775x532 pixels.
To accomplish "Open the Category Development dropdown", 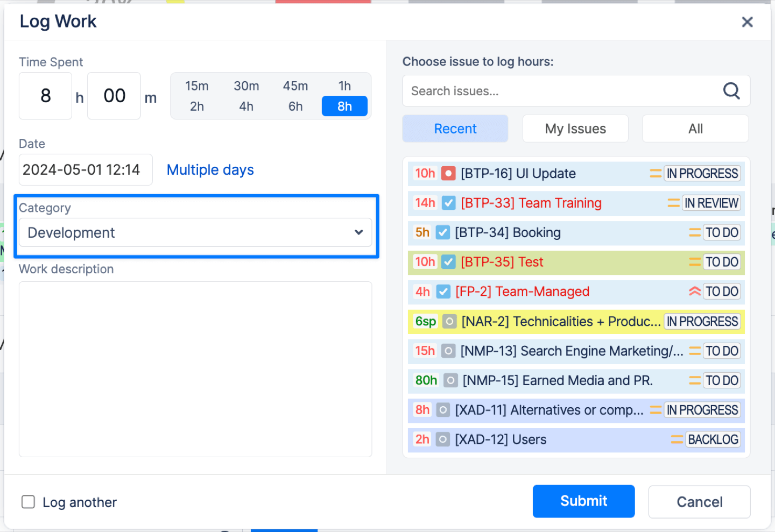I will pyautogui.click(x=195, y=232).
